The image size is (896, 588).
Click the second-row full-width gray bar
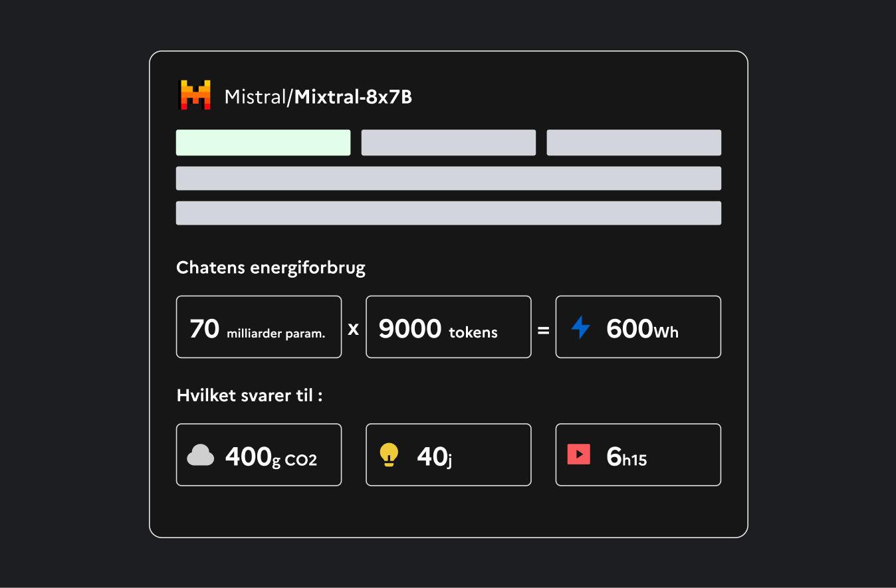(x=449, y=178)
